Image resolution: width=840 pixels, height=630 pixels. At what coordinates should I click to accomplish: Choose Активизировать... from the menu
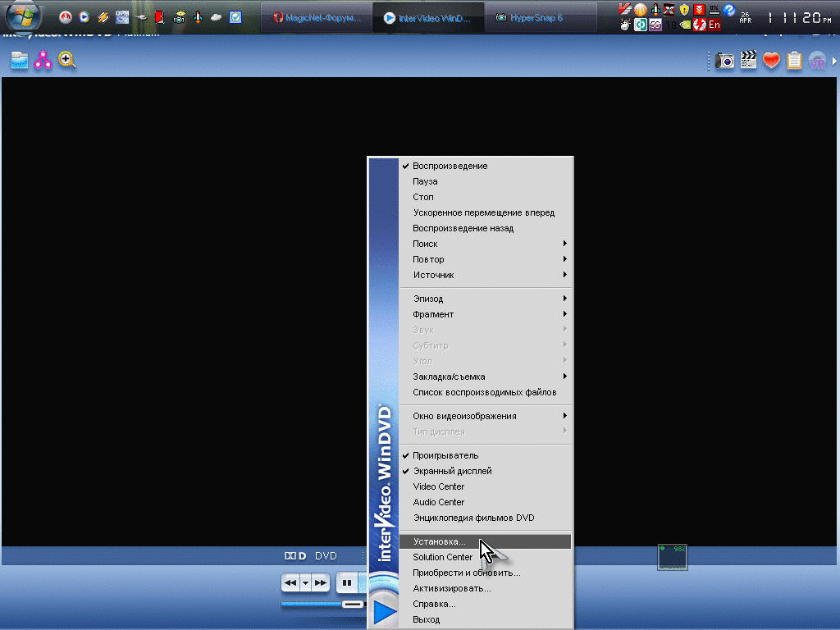(486, 588)
